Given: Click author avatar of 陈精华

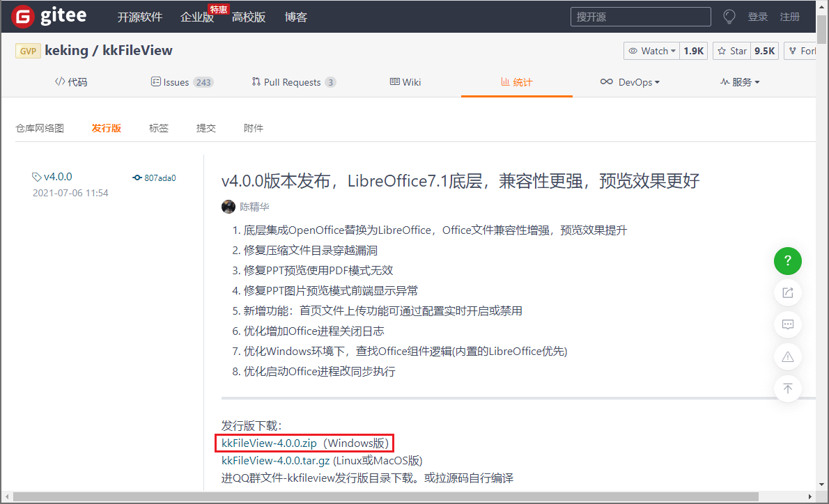Looking at the screenshot, I should pos(228,207).
